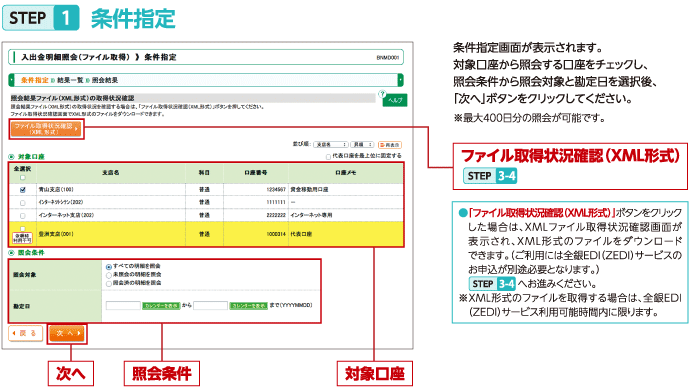This screenshot has width=690, height=391.
Task: Select 照会済の明細を照会 radio option
Action: pos(109,284)
